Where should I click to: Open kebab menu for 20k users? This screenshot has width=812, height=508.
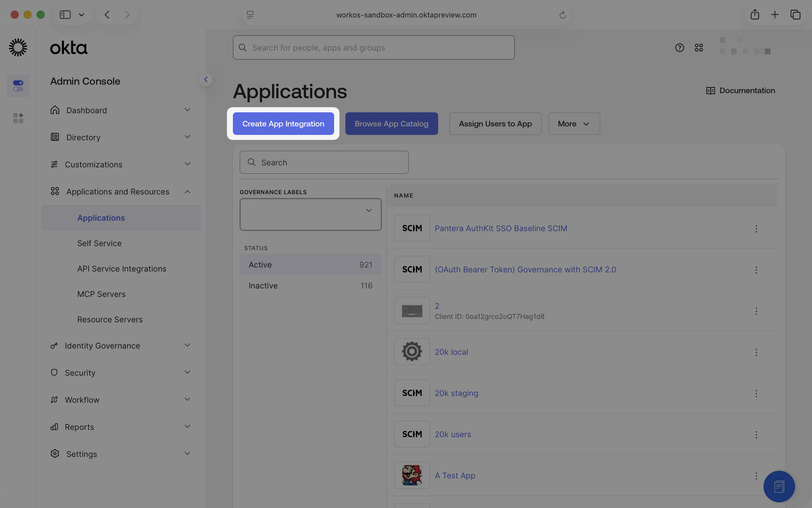point(756,435)
